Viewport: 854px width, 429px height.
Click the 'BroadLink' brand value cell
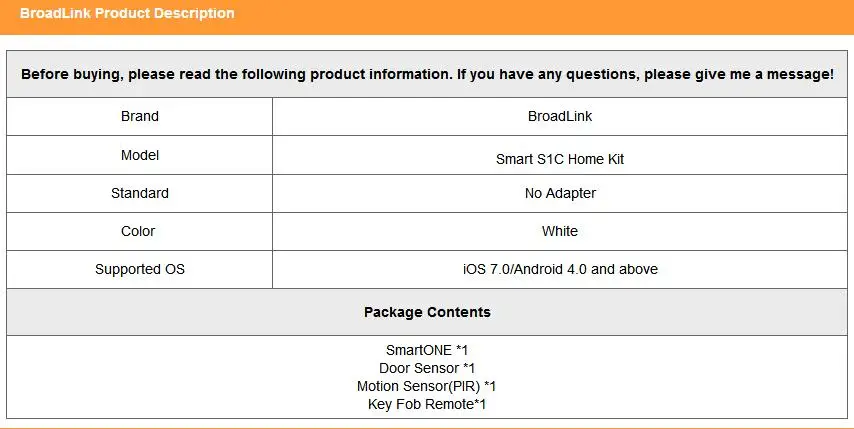coord(560,116)
